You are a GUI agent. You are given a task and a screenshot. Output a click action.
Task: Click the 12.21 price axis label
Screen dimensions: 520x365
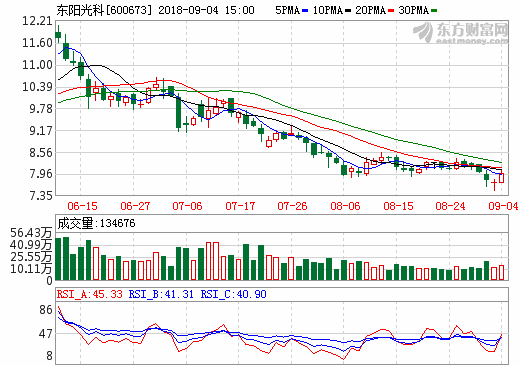click(37, 21)
